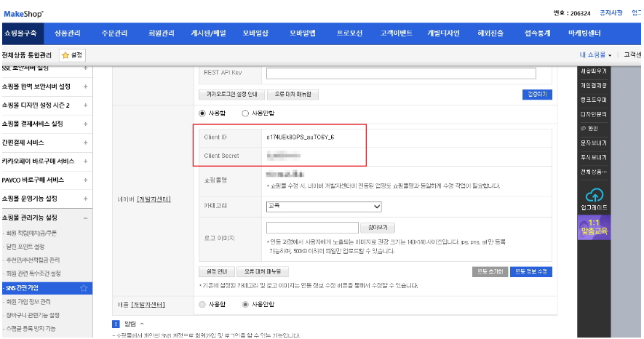Click 오류 대처 메뉴얼 beside 카카오로그인 안내
The width and height of the screenshot is (644, 339).
pos(293,95)
